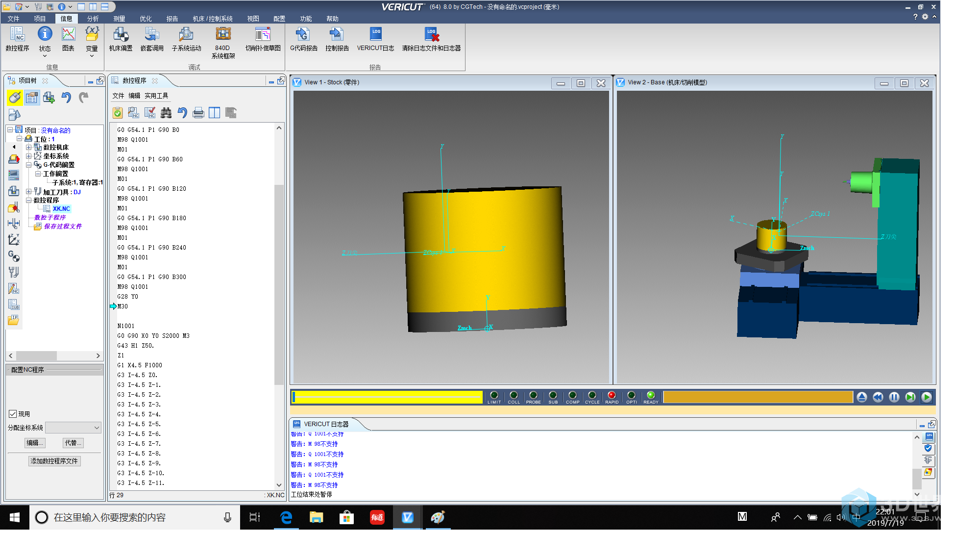Toggle the OPTI indicator light

pyautogui.click(x=631, y=395)
